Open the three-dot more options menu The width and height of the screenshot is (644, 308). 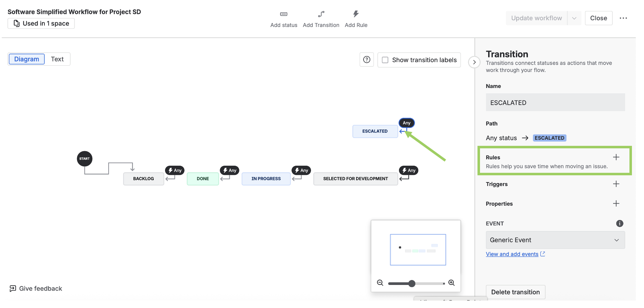[623, 18]
